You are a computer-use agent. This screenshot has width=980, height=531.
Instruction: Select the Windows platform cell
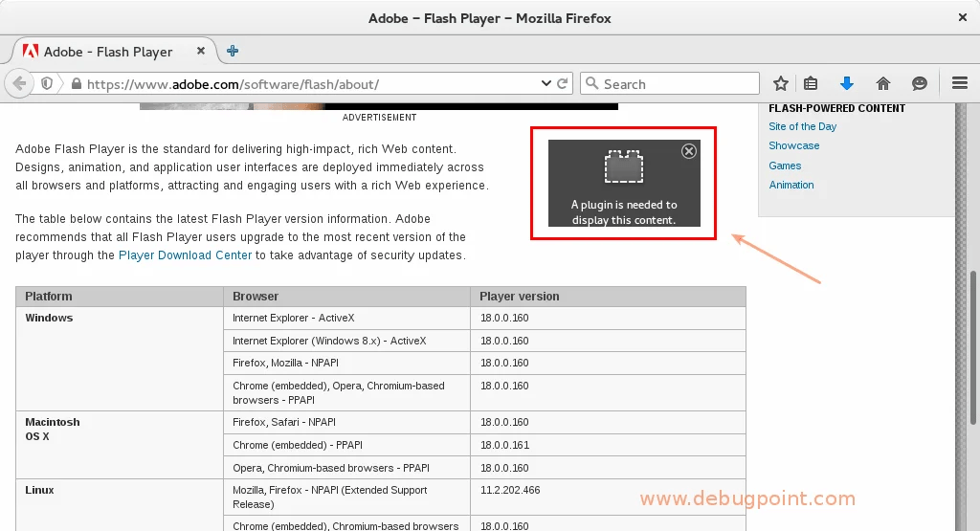point(120,359)
